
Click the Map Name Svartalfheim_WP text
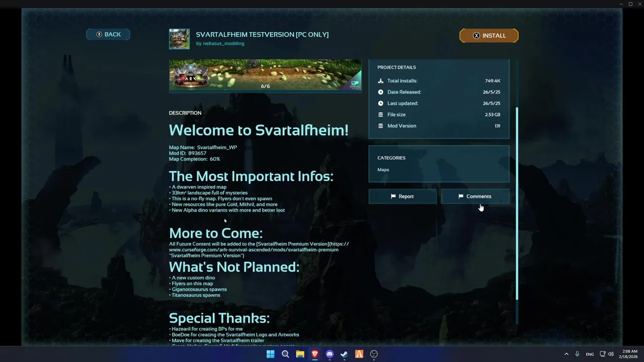click(203, 147)
